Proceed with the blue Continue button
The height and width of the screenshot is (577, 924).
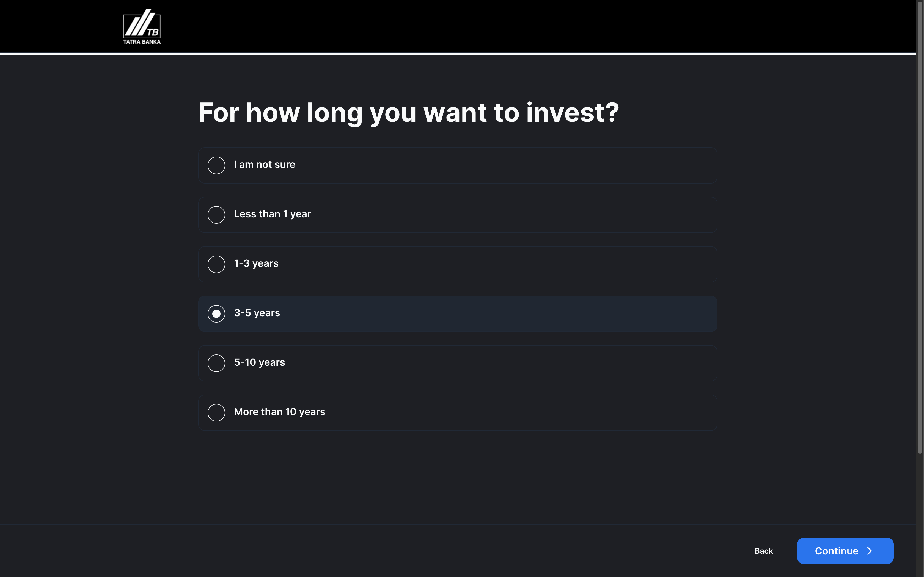[x=845, y=551]
